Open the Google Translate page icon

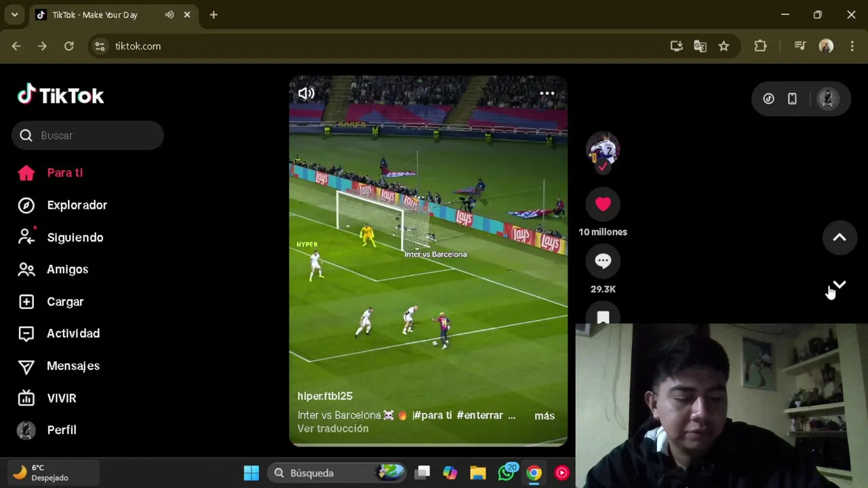pyautogui.click(x=700, y=46)
